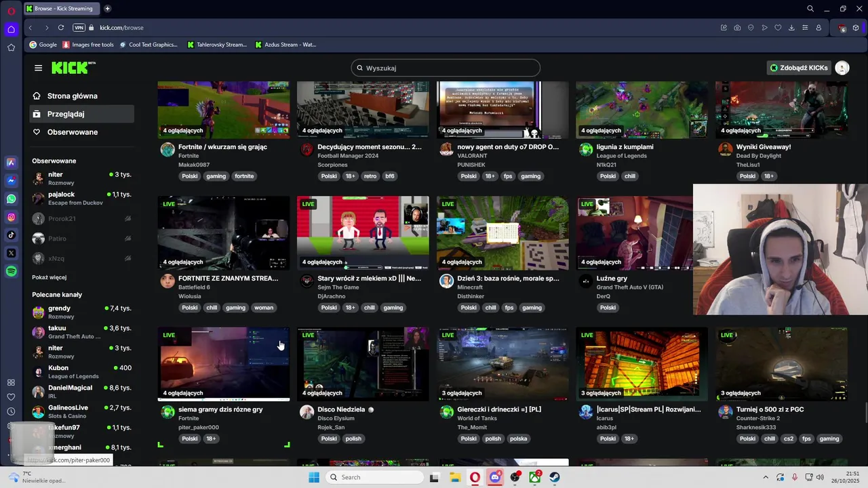Open new browser tab plus button

point(107,9)
